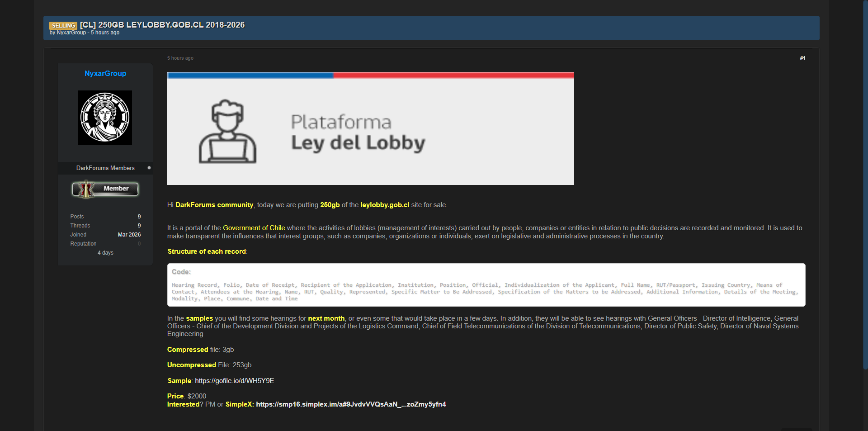Click the Posts count in the user panel
Viewport: 868px width, 431px height.
[x=139, y=217]
